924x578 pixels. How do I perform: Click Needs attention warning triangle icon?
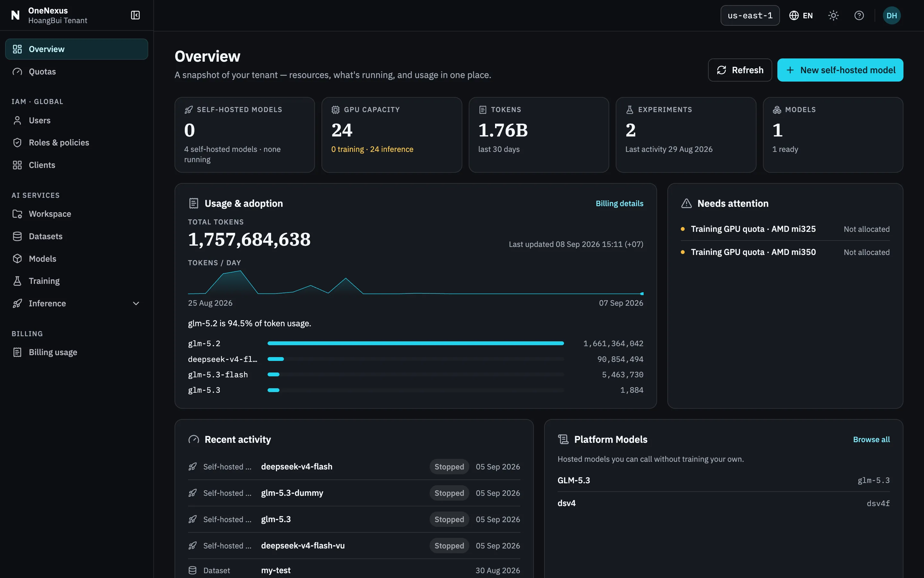point(687,203)
